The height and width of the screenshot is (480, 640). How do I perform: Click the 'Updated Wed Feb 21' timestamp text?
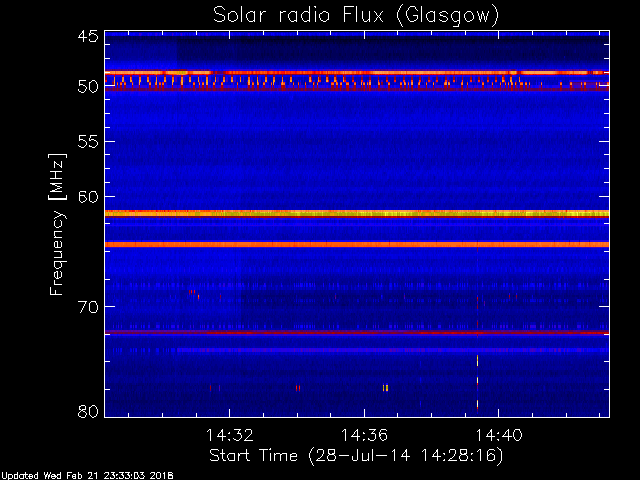(87, 476)
